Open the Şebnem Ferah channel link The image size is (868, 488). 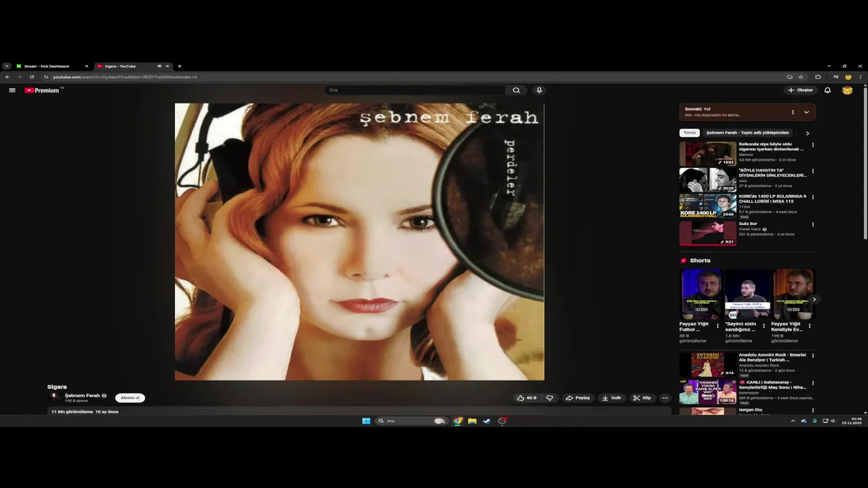pyautogui.click(x=82, y=395)
